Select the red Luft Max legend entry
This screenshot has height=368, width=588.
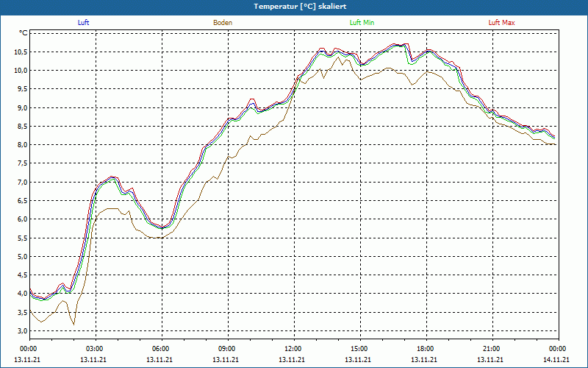[501, 23]
